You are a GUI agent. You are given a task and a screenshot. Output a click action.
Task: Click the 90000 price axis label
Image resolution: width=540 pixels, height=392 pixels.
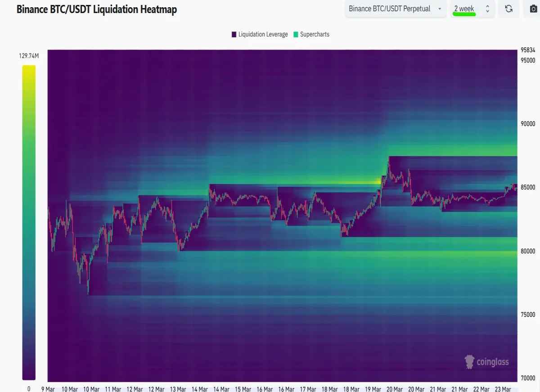coord(528,124)
